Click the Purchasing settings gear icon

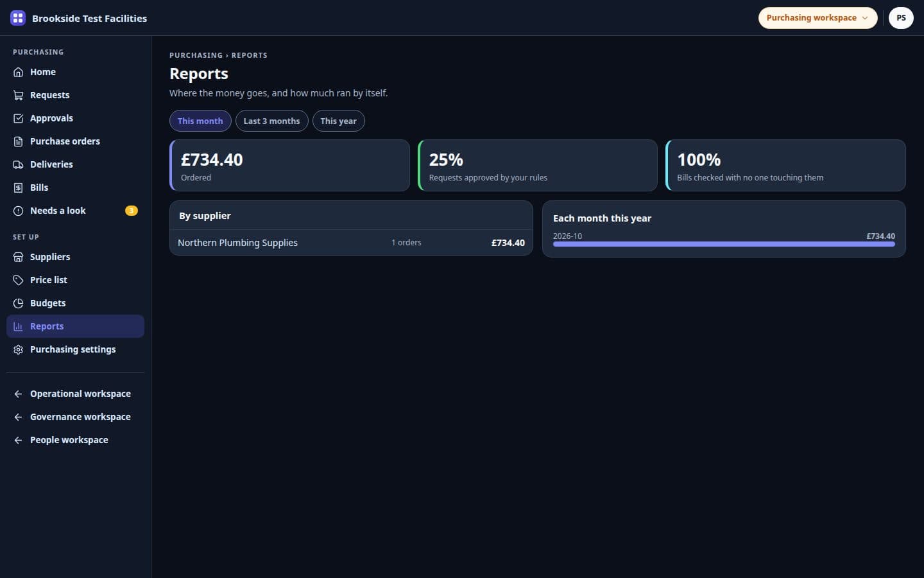pyautogui.click(x=18, y=349)
